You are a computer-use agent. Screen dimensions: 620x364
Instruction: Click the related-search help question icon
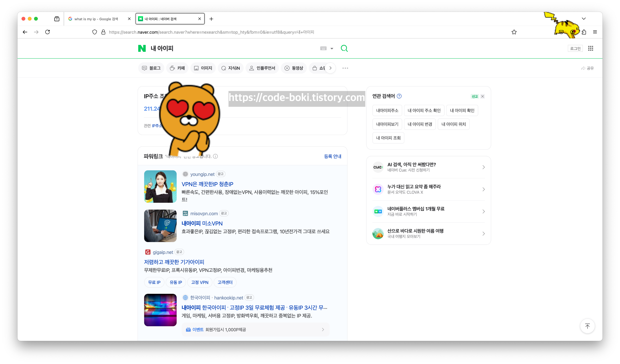(399, 96)
